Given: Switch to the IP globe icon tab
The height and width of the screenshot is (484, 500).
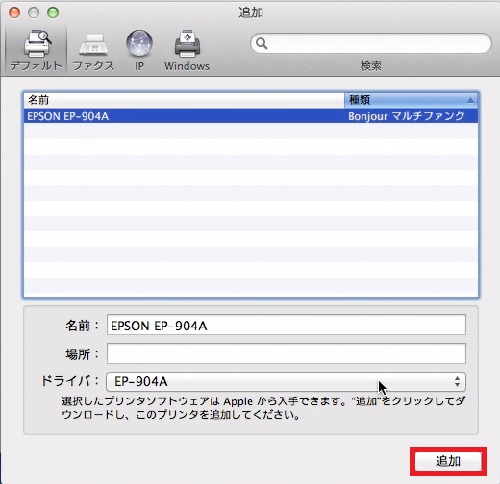Looking at the screenshot, I should (139, 51).
